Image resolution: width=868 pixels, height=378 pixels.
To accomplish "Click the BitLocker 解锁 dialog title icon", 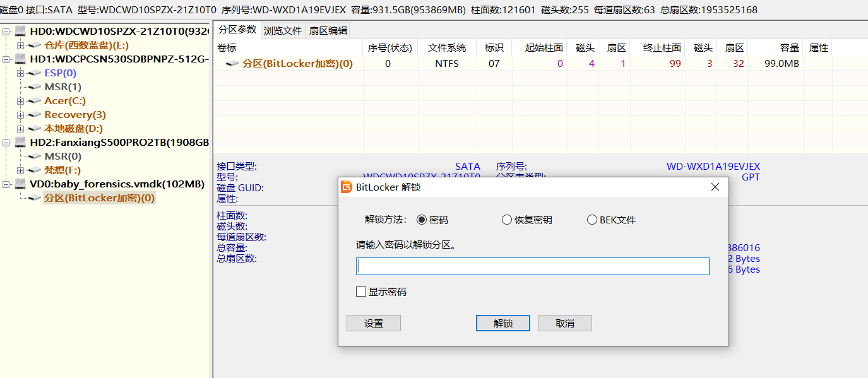I will [346, 187].
